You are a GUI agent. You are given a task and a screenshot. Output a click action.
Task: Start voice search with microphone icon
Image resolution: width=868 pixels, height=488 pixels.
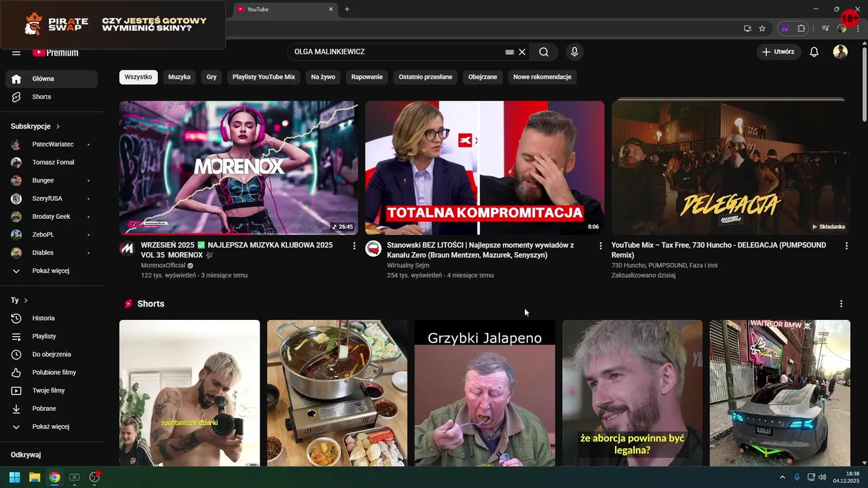[574, 52]
